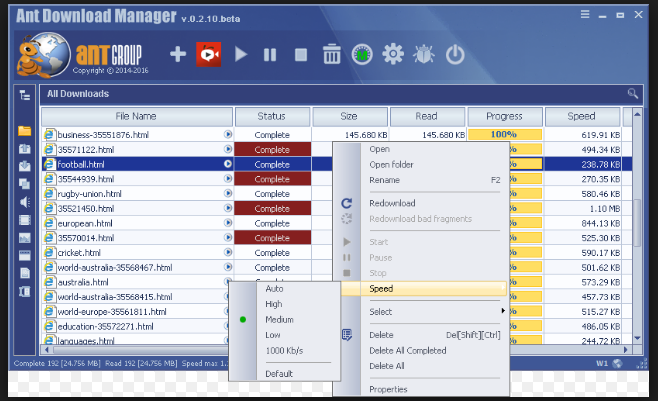Click the search magnifier in All Downloads bar
The height and width of the screenshot is (401, 658).
tap(633, 94)
